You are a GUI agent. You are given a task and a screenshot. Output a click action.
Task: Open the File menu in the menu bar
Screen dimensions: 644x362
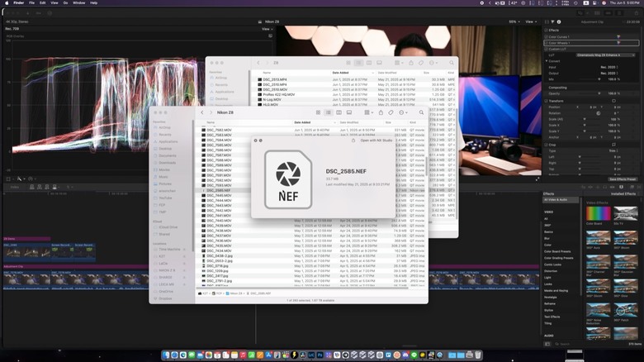(x=31, y=2)
